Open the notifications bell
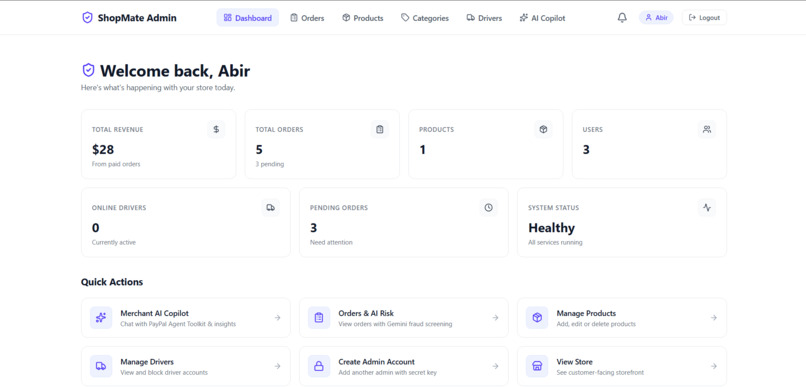This screenshot has height=387, width=806. click(622, 17)
